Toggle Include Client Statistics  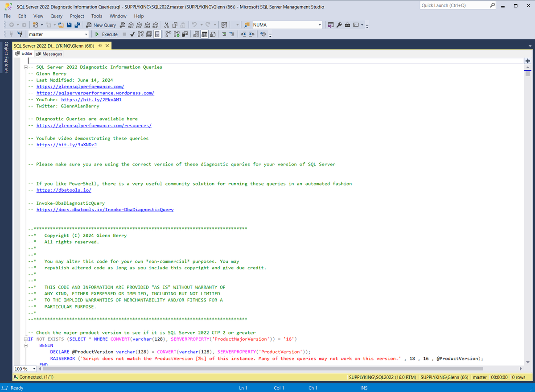point(185,34)
